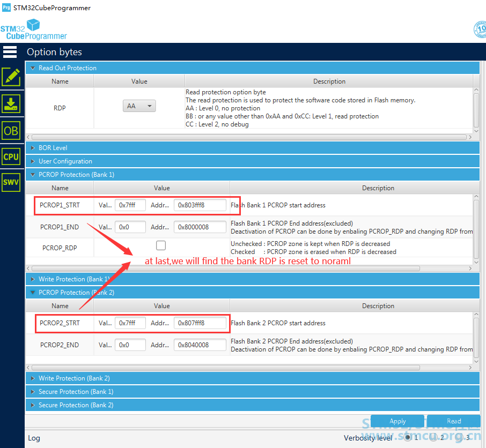This screenshot has height=448, width=486.
Task: Click the Read Out Protection horizontal scrollbar
Action: click(x=249, y=137)
